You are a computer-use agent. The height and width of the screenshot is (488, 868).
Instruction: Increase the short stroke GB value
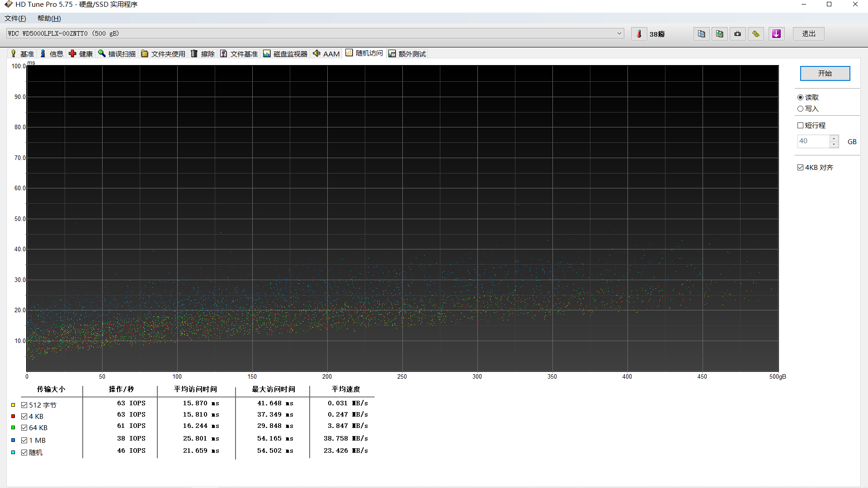point(834,138)
